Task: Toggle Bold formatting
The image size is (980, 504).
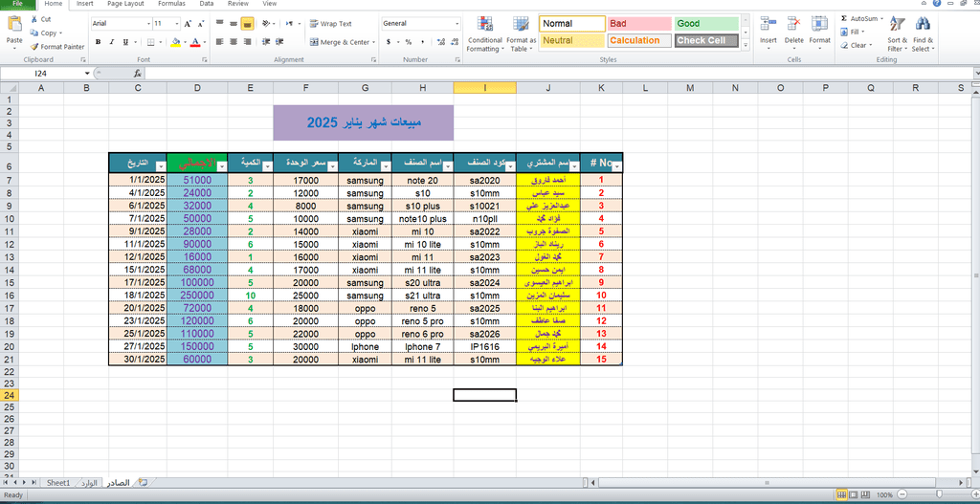Action: 99,42
